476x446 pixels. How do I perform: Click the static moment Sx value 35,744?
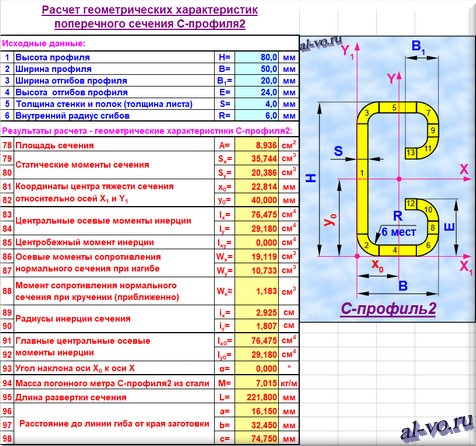tap(256, 159)
